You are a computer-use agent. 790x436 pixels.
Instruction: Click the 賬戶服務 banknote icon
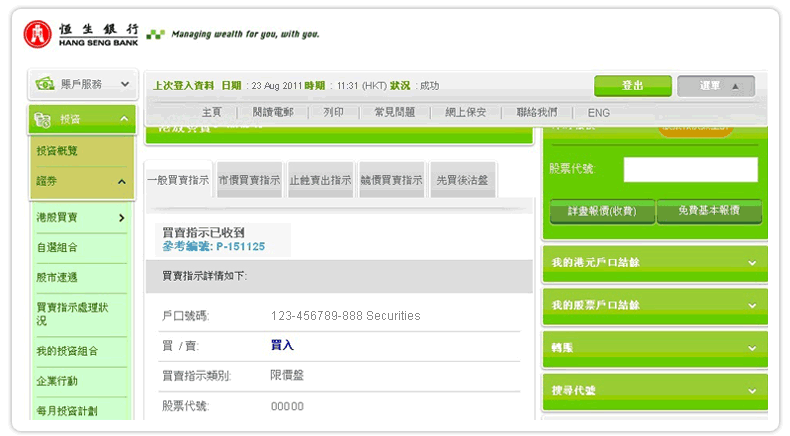click(44, 85)
